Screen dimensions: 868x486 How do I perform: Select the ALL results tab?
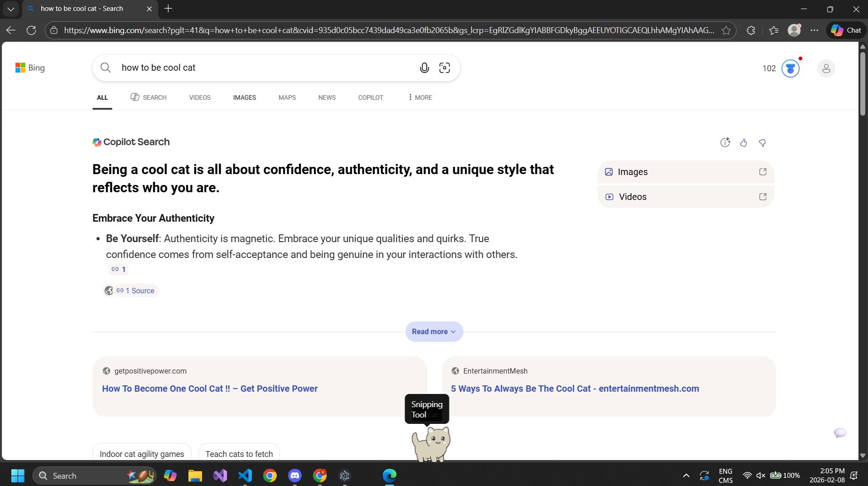102,97
